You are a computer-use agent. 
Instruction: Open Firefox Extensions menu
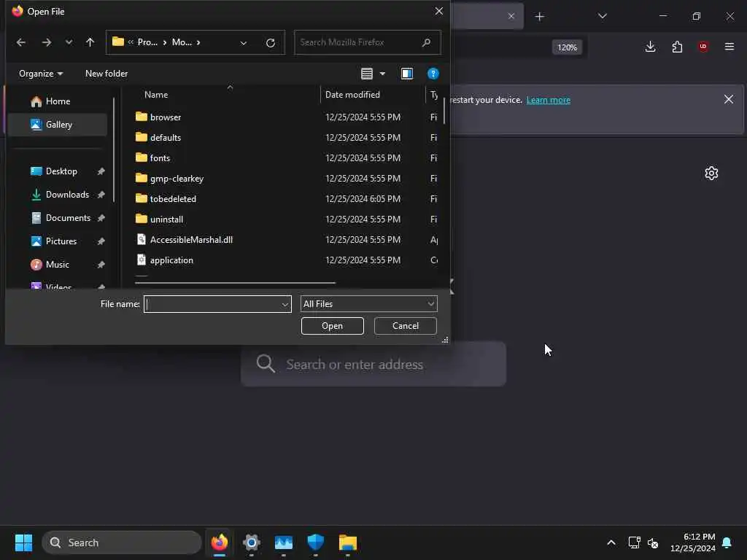click(677, 47)
